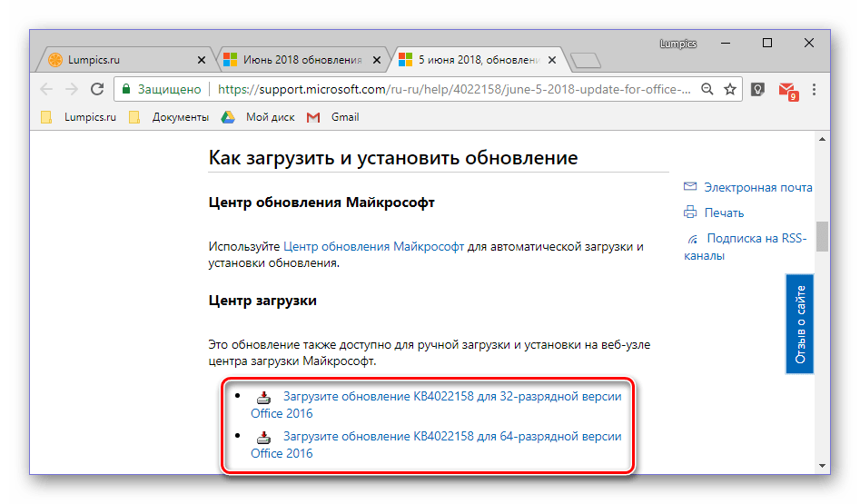The height and width of the screenshot is (504, 860).
Task: Go back with browser back arrow
Action: pyautogui.click(x=46, y=89)
